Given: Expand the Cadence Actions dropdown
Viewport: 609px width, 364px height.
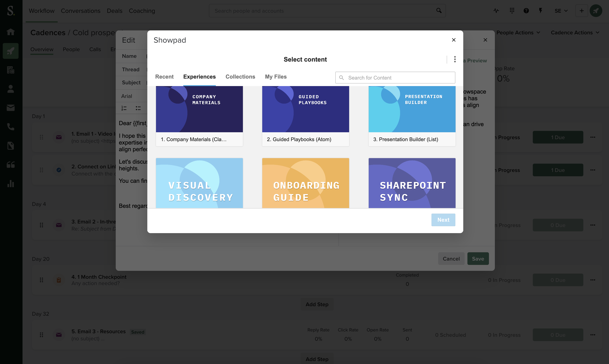Looking at the screenshot, I should tap(575, 33).
